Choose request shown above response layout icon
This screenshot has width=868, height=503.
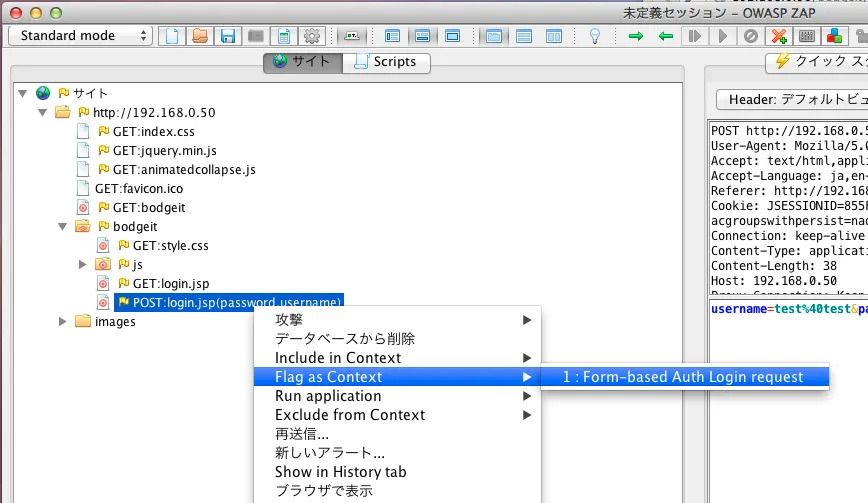click(524, 36)
